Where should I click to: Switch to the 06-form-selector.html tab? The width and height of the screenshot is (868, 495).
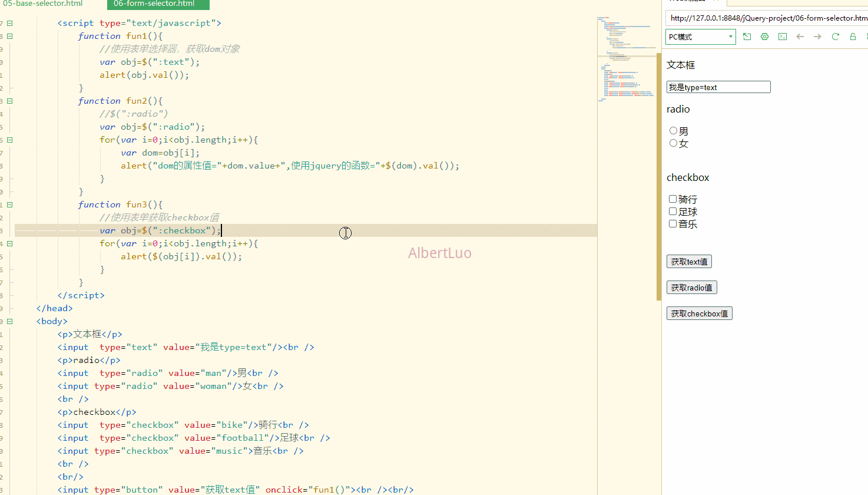(158, 4)
